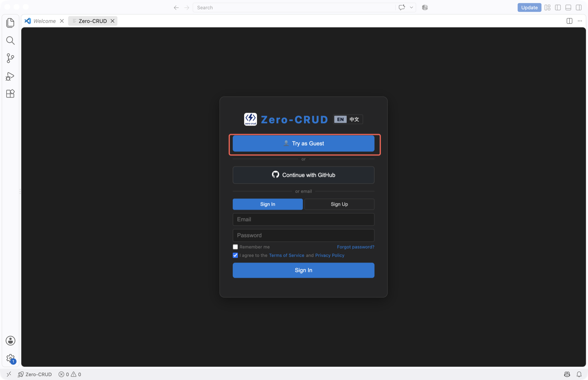588x380 pixels.
Task: Switch language to 中文
Action: [x=354, y=119]
